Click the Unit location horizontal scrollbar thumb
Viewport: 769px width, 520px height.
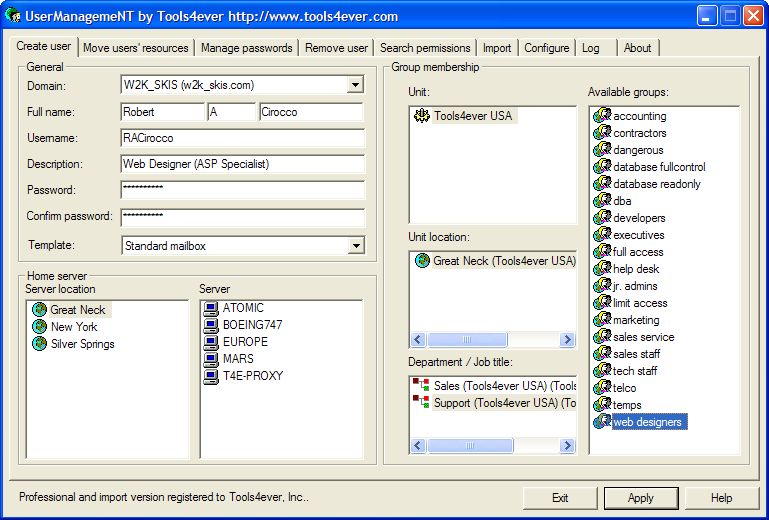point(467,339)
